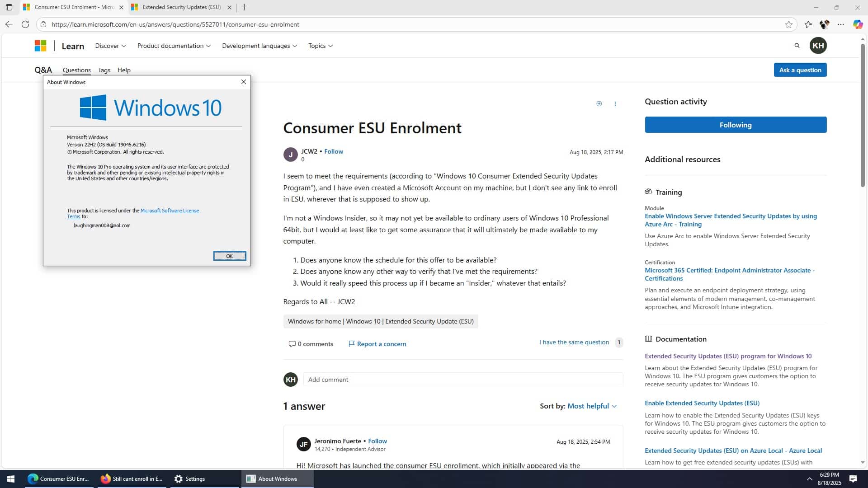
Task: Click the Add comment input field
Action: [463, 380]
